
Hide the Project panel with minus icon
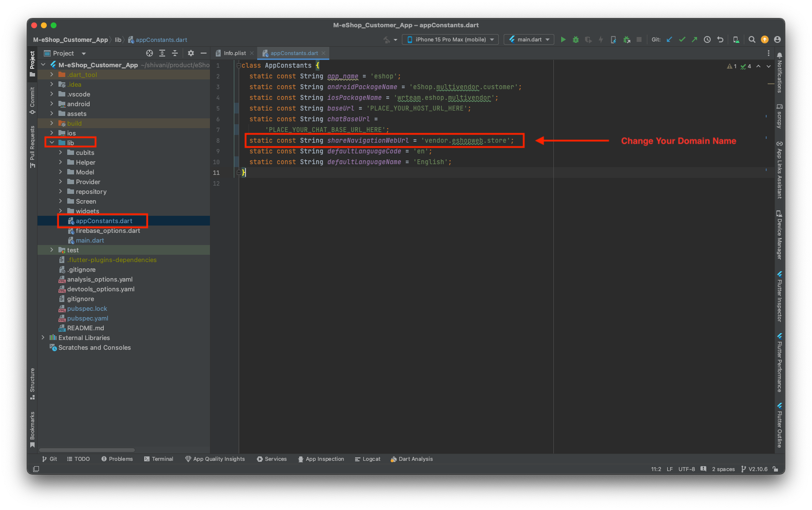pos(204,53)
